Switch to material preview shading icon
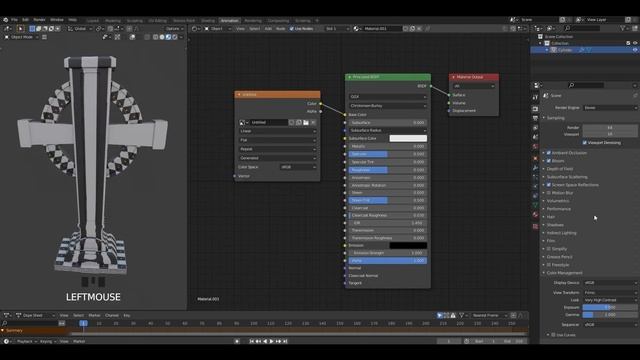The height and width of the screenshot is (360, 640). [168, 37]
